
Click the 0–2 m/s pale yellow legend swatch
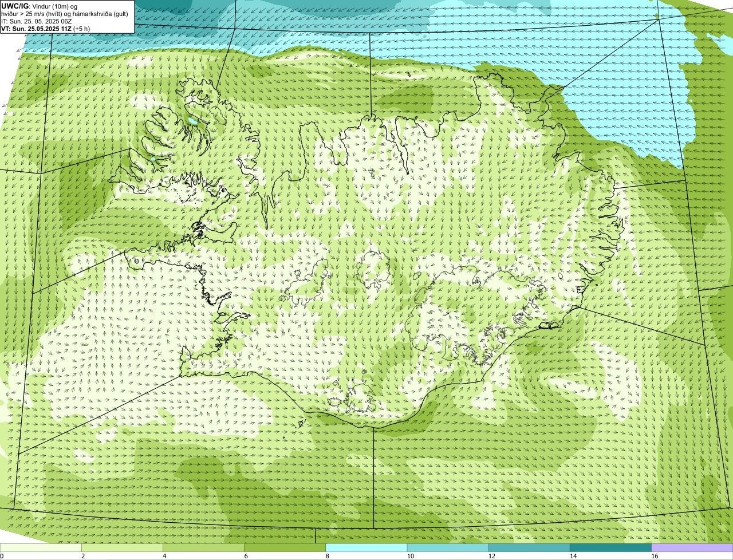click(41, 548)
